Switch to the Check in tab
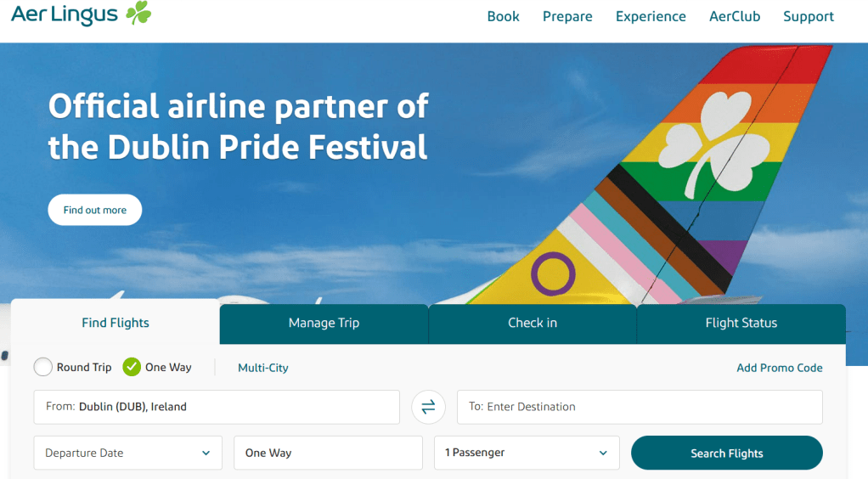Screen dimensions: 868x479 point(533,323)
